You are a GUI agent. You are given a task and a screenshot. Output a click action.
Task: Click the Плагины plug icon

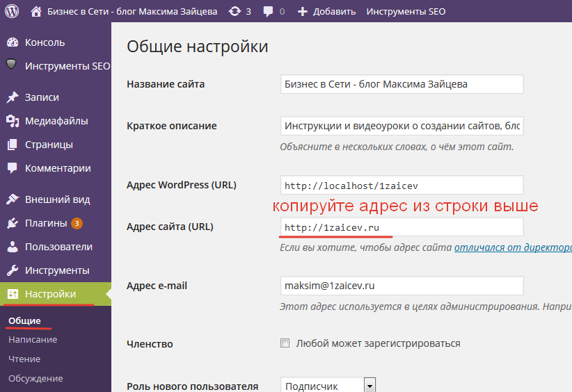click(x=12, y=223)
